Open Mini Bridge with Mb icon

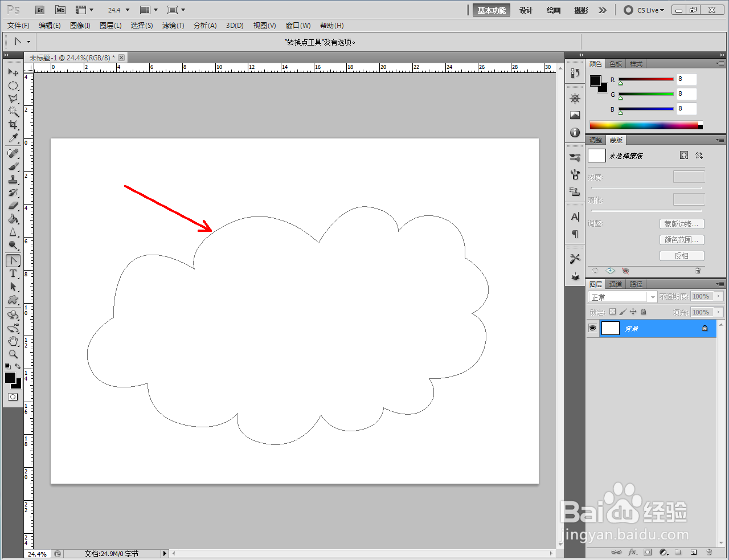pos(60,10)
